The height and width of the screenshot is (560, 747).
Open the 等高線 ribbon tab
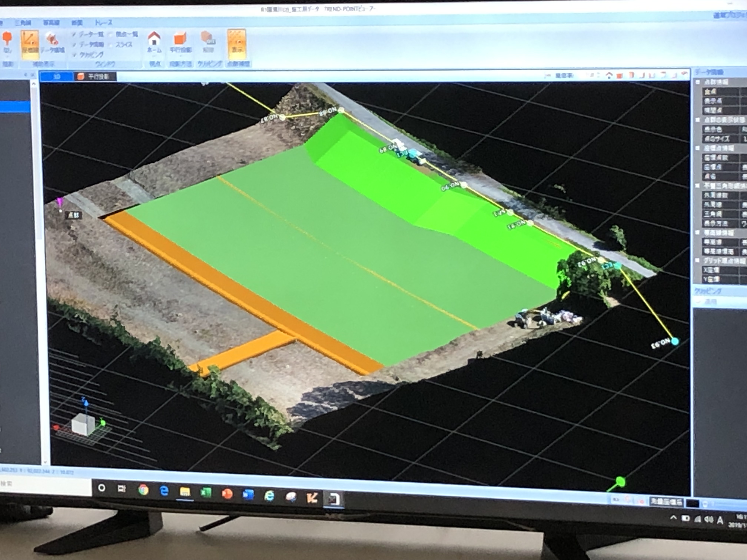point(51,23)
